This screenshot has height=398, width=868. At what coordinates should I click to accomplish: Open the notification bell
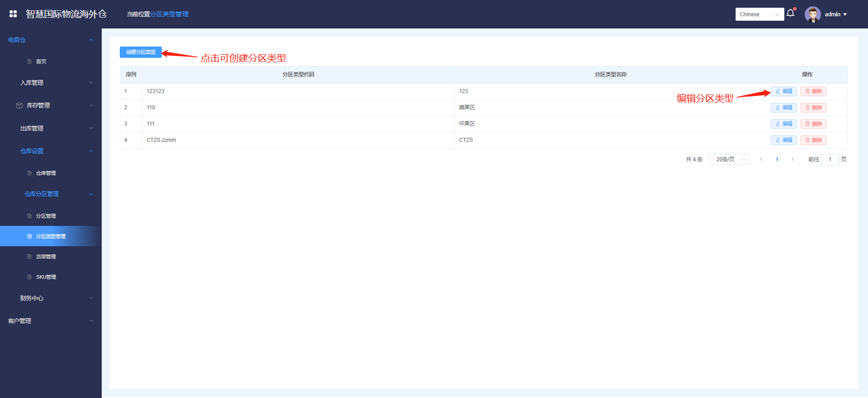(x=790, y=13)
